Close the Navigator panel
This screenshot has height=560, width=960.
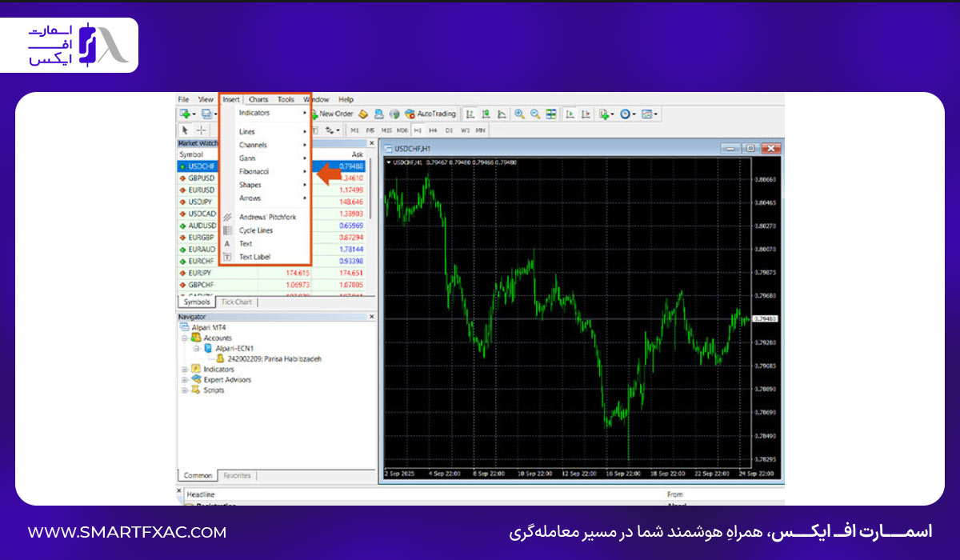click(371, 317)
